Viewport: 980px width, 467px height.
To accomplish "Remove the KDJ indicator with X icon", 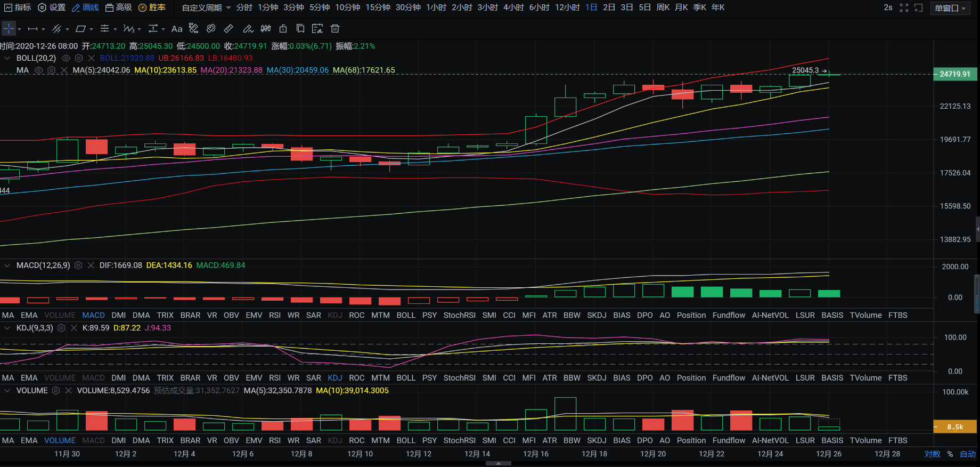I will click(x=74, y=328).
